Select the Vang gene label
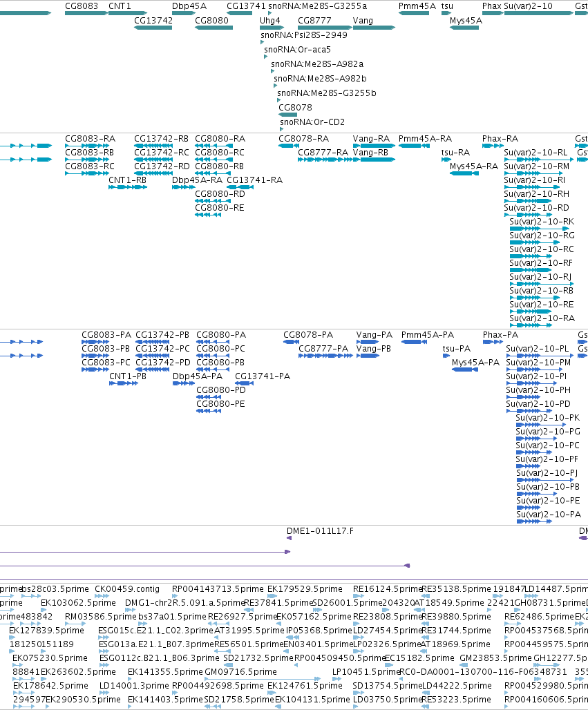The height and width of the screenshot is (710, 588). tap(363, 21)
